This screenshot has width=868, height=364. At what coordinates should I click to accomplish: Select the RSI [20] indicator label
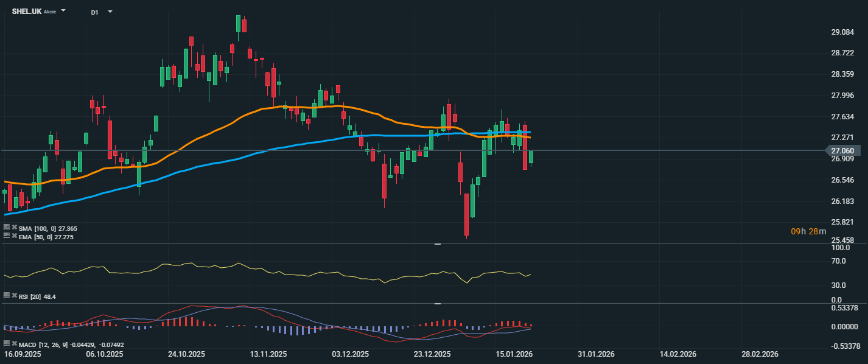point(29,296)
